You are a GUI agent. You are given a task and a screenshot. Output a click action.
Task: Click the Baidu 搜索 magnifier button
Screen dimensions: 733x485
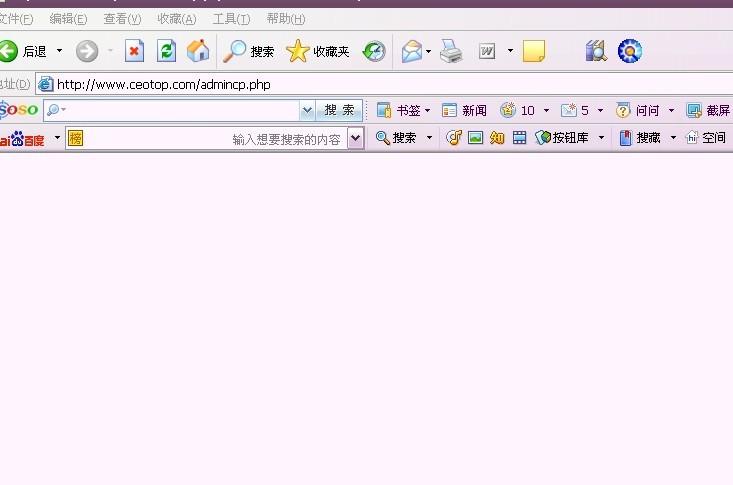point(396,138)
